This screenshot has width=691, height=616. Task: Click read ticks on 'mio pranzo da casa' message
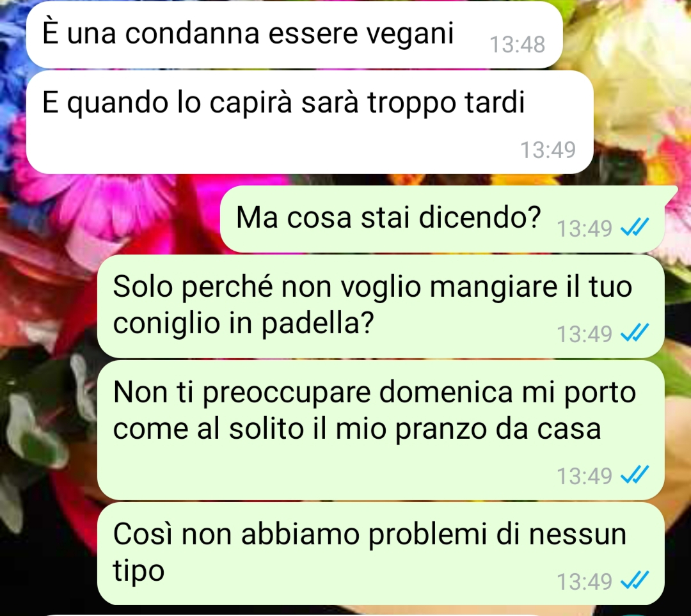coord(635,475)
